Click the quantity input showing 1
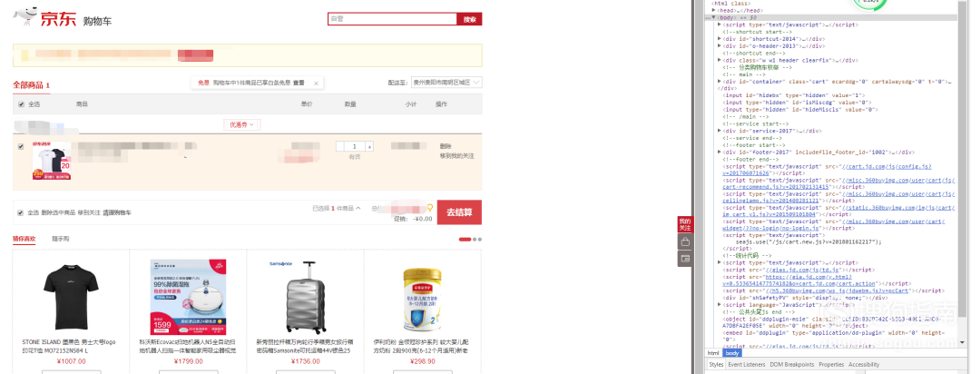Screen dimensions: 980x374 (x=355, y=146)
